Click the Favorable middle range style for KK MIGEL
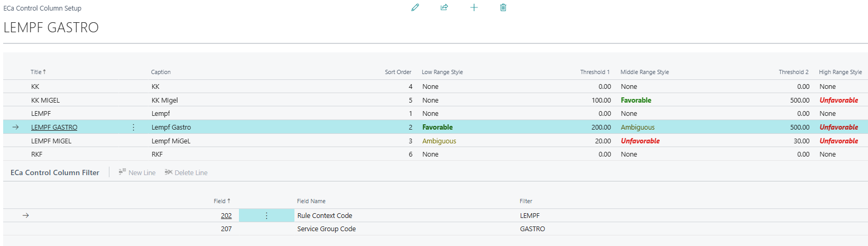 tap(636, 101)
